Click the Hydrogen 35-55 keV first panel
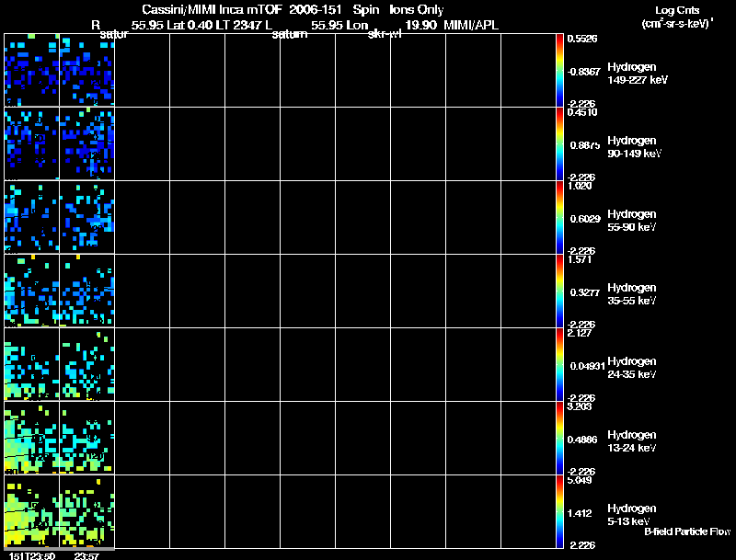Image resolution: width=736 pixels, height=560 pixels. point(32,291)
